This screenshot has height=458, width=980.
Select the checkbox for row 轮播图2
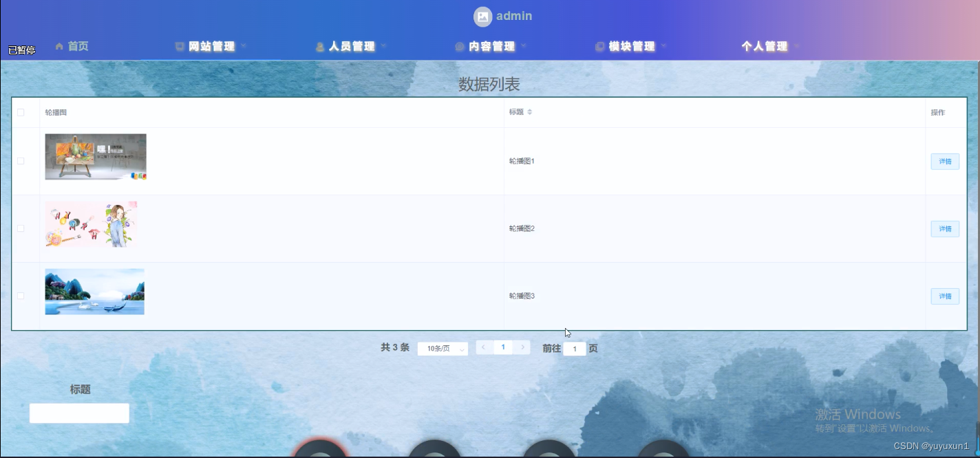[21, 228]
